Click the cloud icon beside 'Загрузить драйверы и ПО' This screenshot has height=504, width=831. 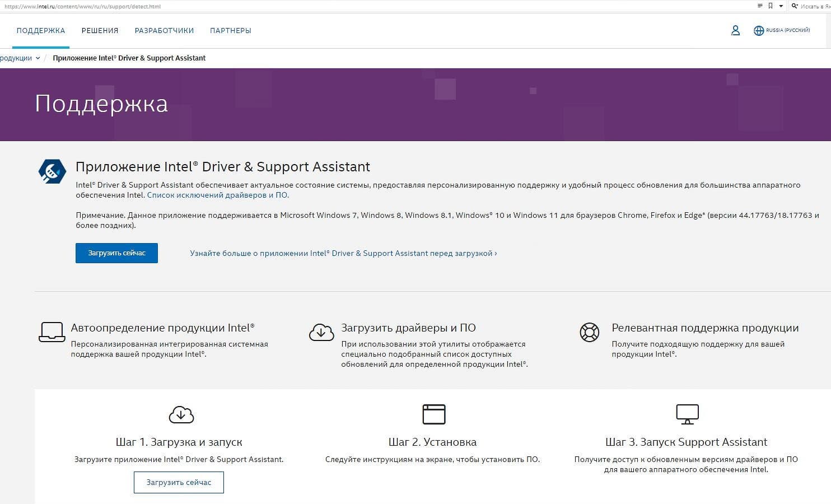321,332
